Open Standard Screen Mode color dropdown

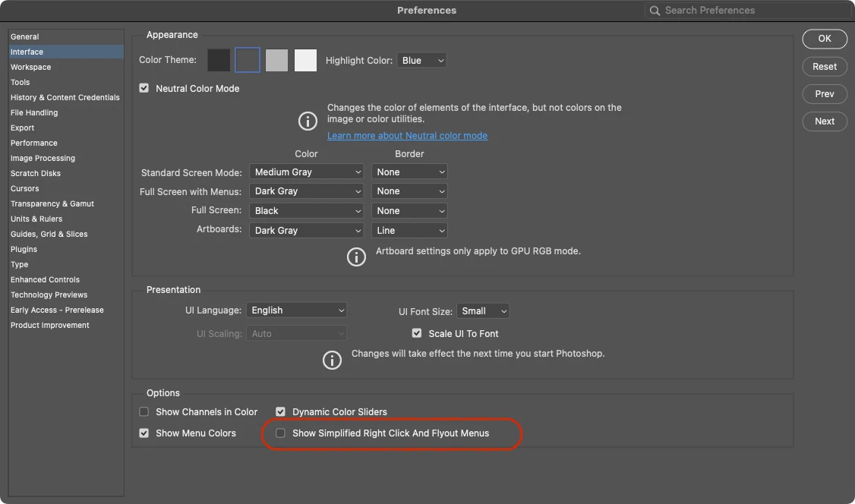coord(307,172)
